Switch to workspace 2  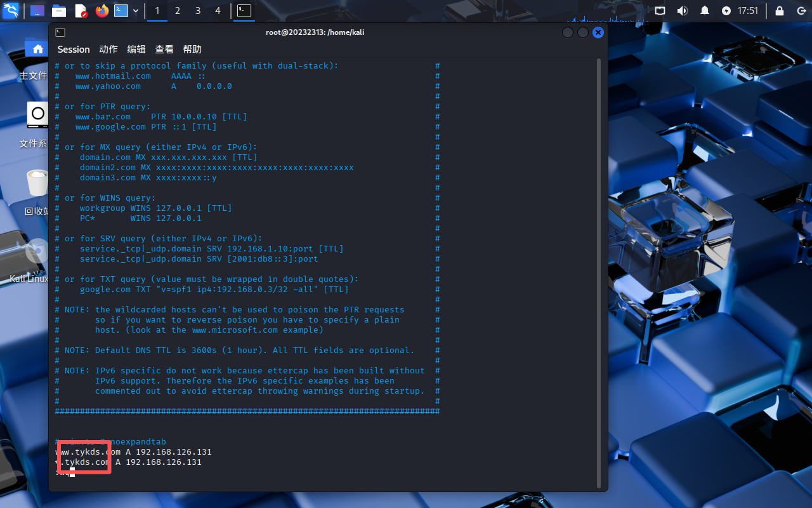178,11
